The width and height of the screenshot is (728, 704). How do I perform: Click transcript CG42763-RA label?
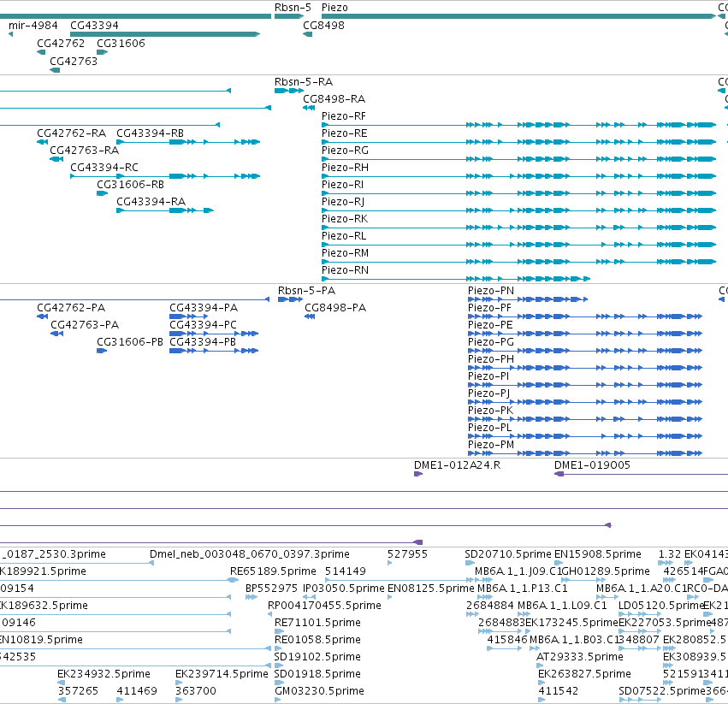[x=85, y=151]
